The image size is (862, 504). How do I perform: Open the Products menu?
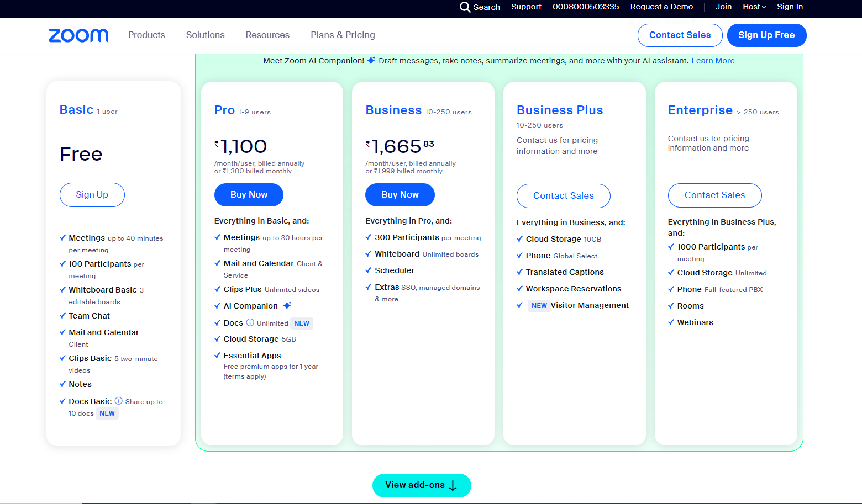[146, 35]
